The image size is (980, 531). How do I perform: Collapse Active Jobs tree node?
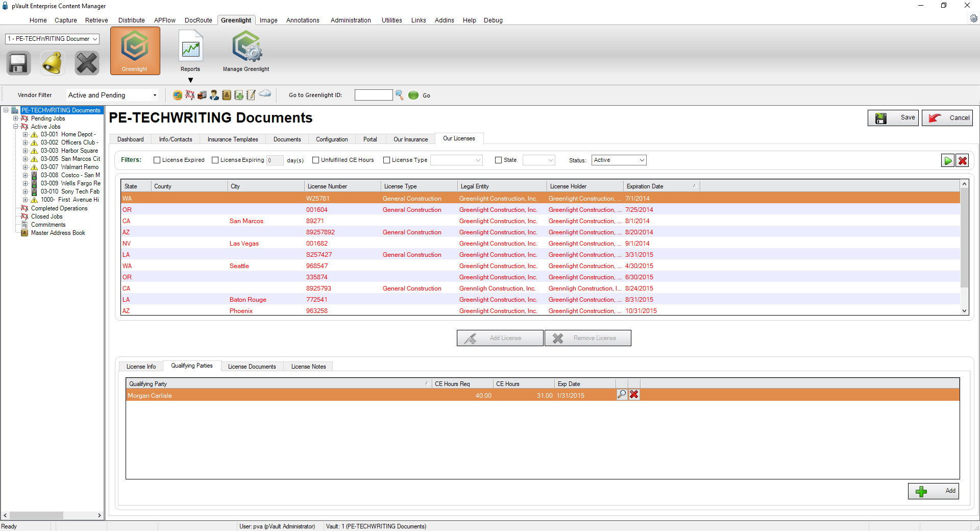[15, 127]
